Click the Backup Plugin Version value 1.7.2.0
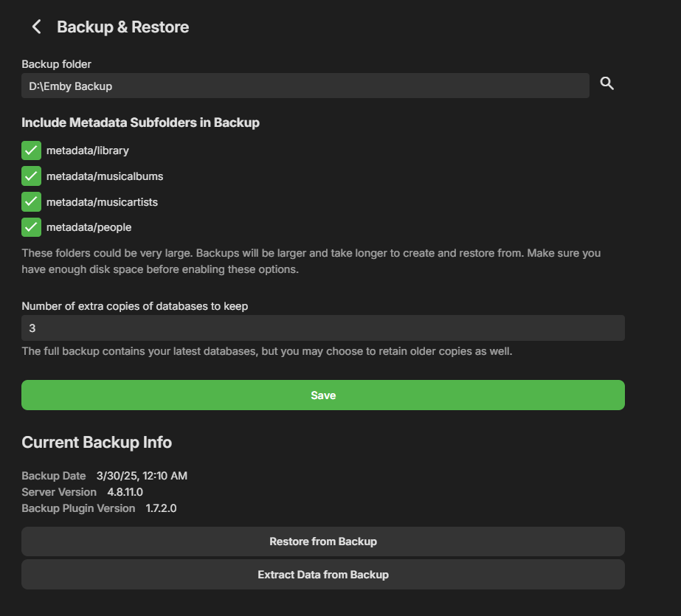The image size is (681, 616). pyautogui.click(x=161, y=508)
